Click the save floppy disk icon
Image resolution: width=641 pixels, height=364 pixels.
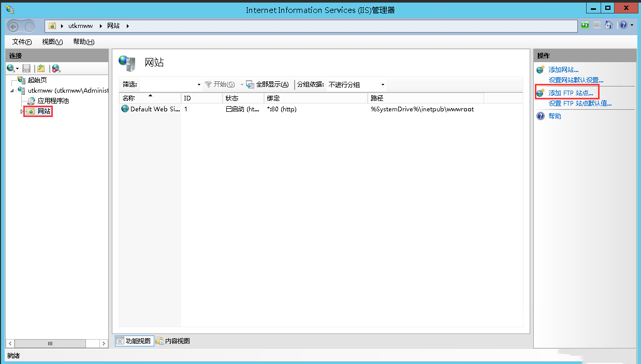(26, 68)
